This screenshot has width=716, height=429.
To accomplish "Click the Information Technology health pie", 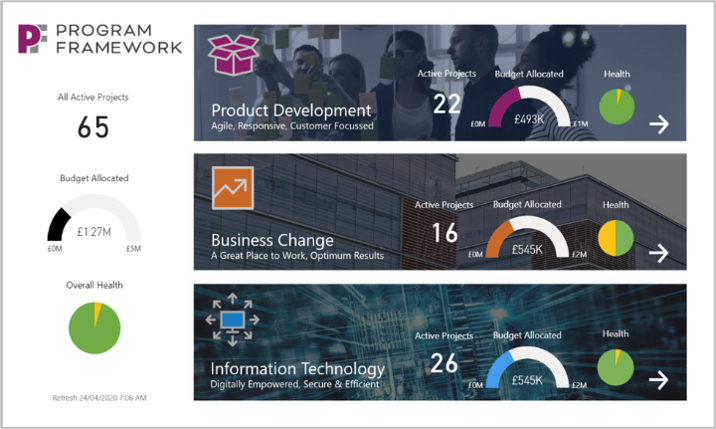I will click(x=617, y=367).
